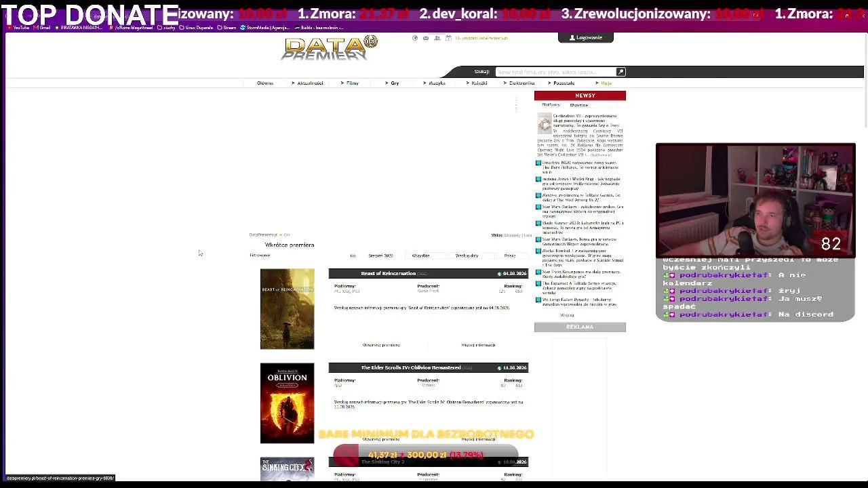Open The Expanse: A Telltale Series news
868x488 pixels.
tap(580, 288)
